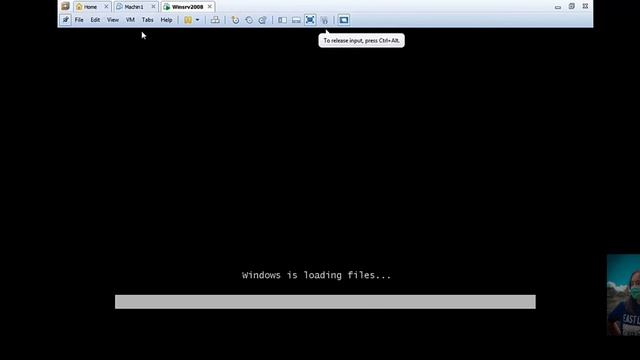This screenshot has width=640, height=360.
Task: Click the Unity mode icon
Action: [x=324, y=20]
